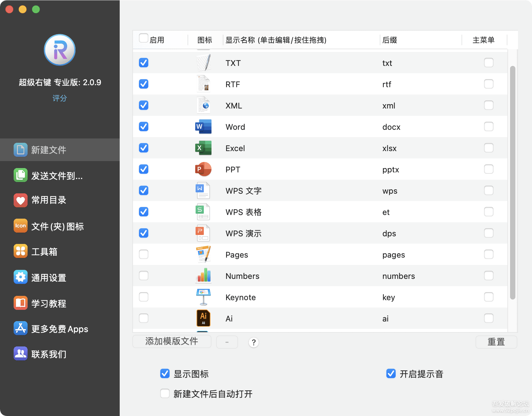Disable the TXT file type
Viewport: 532px width, 416px height.
[143, 63]
